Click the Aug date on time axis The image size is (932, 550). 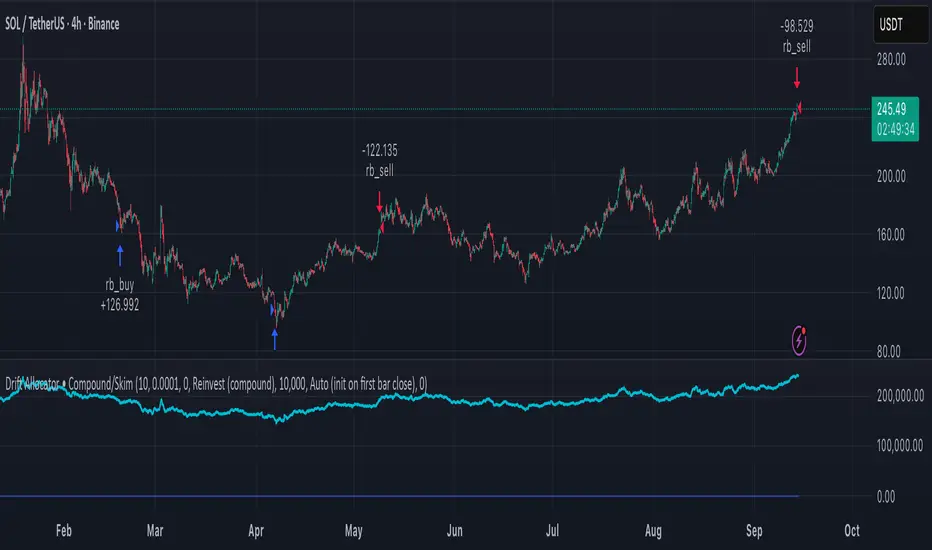pos(653,530)
